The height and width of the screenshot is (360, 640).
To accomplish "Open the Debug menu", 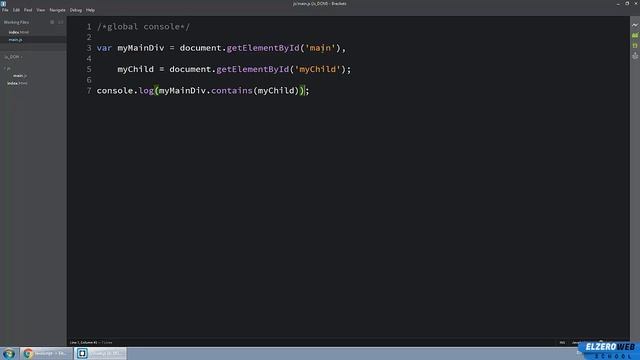I will pos(76,10).
